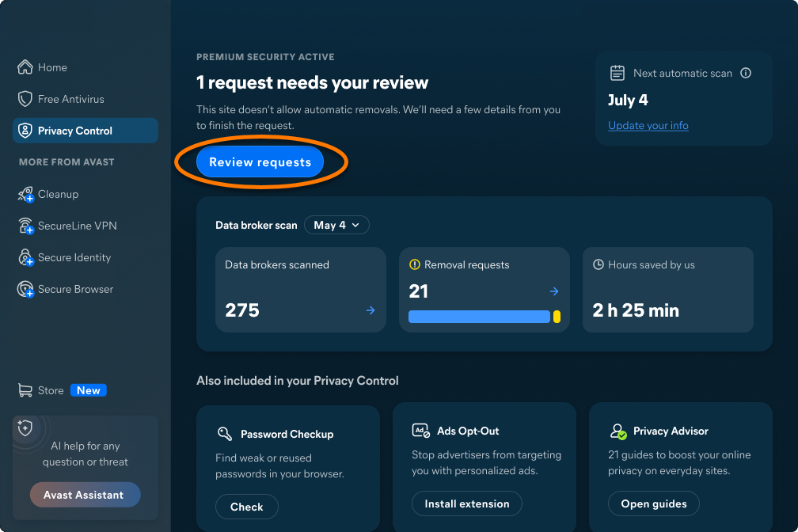Expand the May 4 scan date dropdown
The height and width of the screenshot is (532, 798).
pyautogui.click(x=336, y=225)
